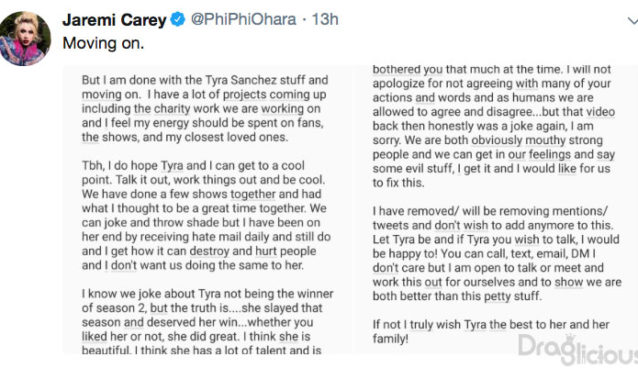
Task: Open the right attached note image
Action: 498,210
